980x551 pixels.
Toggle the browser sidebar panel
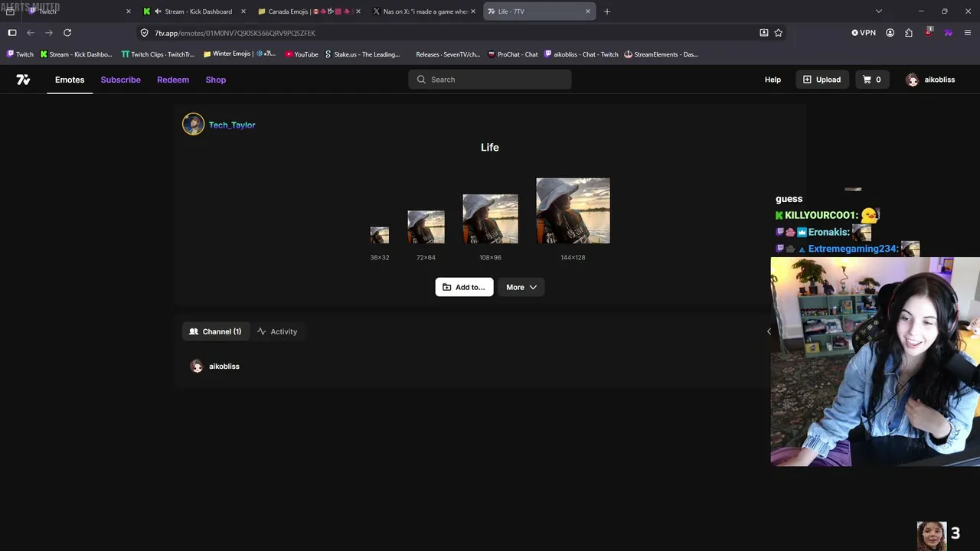(x=12, y=33)
